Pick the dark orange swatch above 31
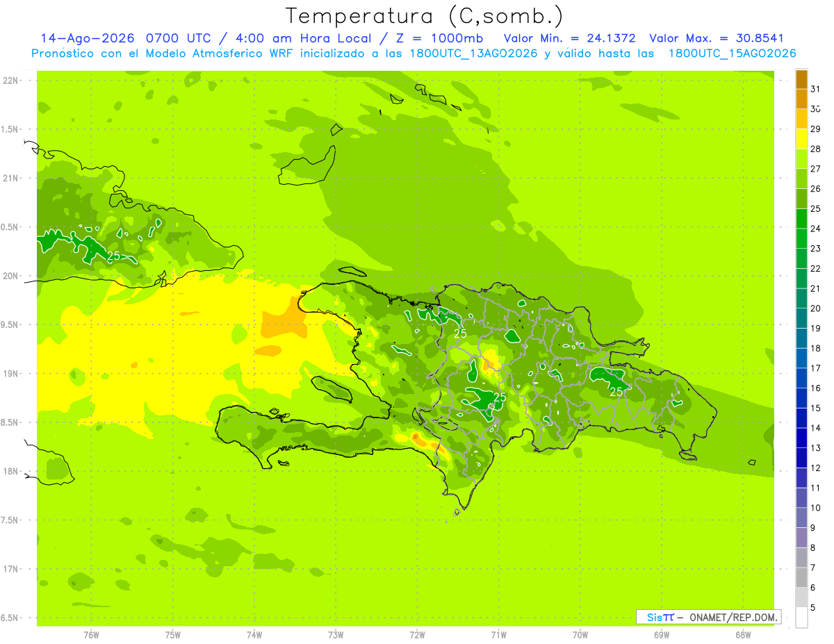This screenshot has width=834, height=644. 801,79
